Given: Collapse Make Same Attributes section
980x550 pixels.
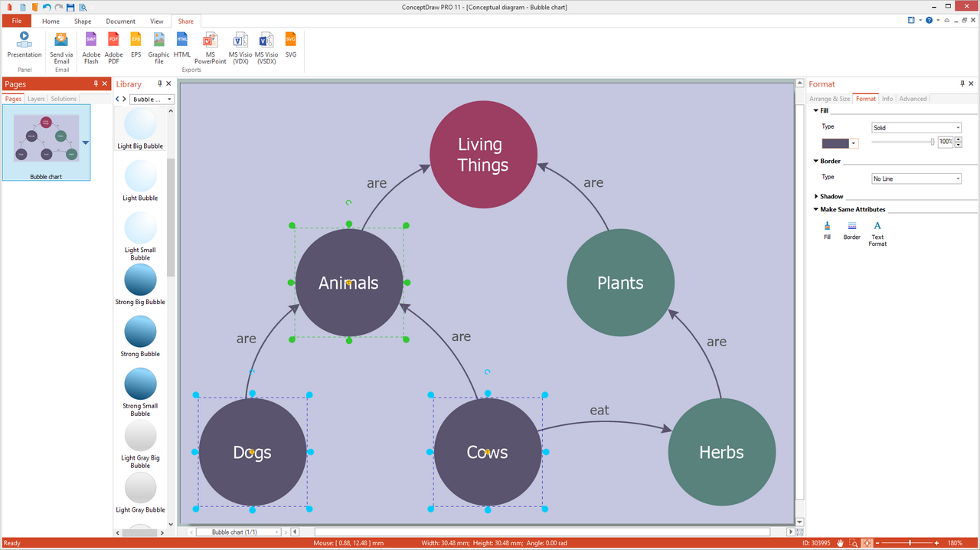Looking at the screenshot, I should (x=816, y=209).
